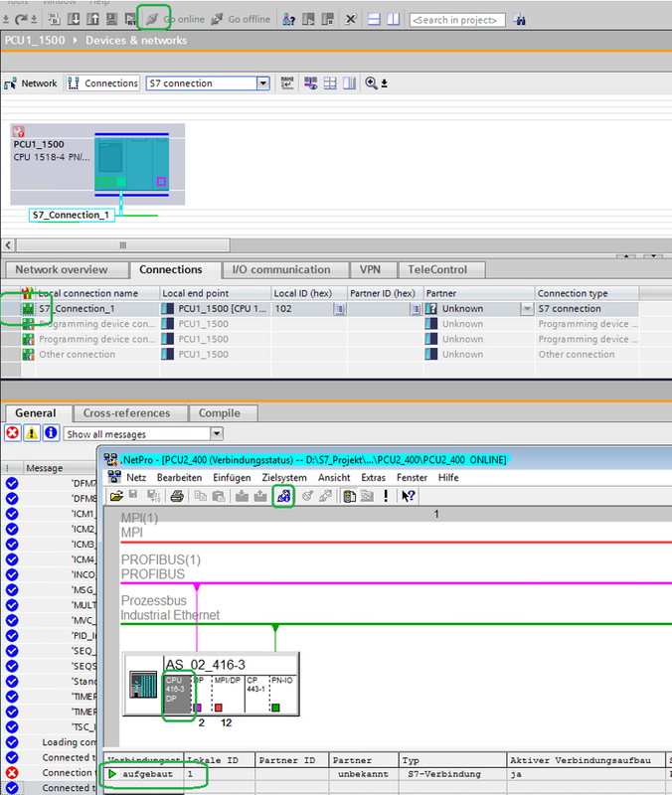
Task: Click the Go offline button
Action: pos(241,19)
